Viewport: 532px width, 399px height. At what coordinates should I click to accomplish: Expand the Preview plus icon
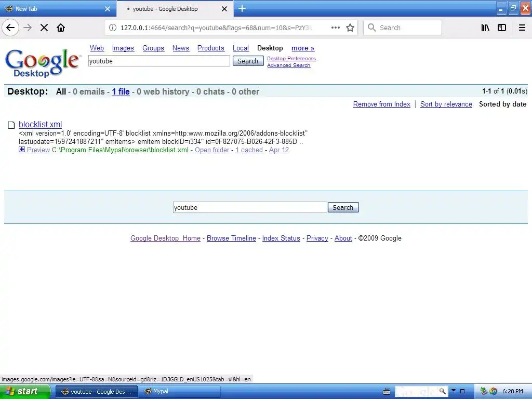tap(22, 149)
